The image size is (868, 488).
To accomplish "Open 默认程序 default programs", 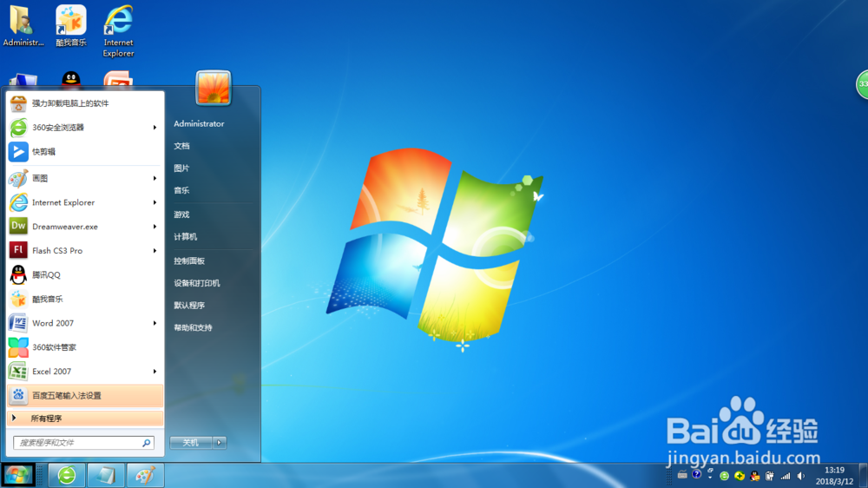I will click(x=189, y=305).
